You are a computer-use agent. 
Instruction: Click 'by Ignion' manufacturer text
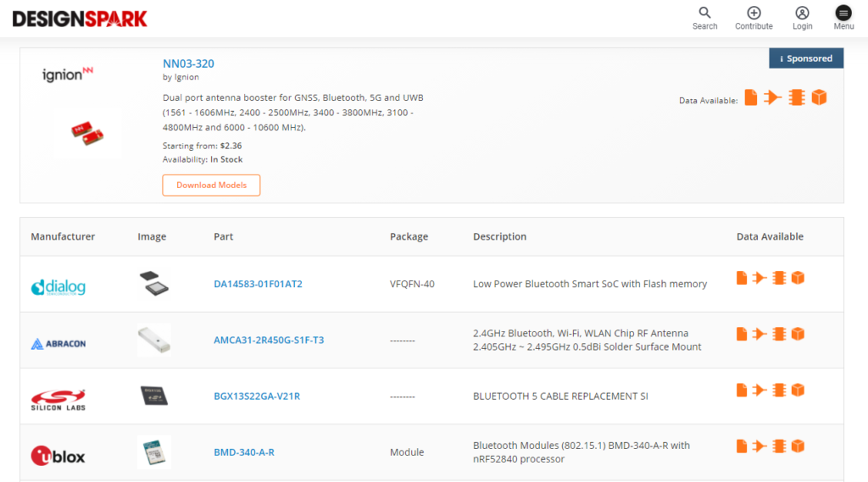coord(181,77)
